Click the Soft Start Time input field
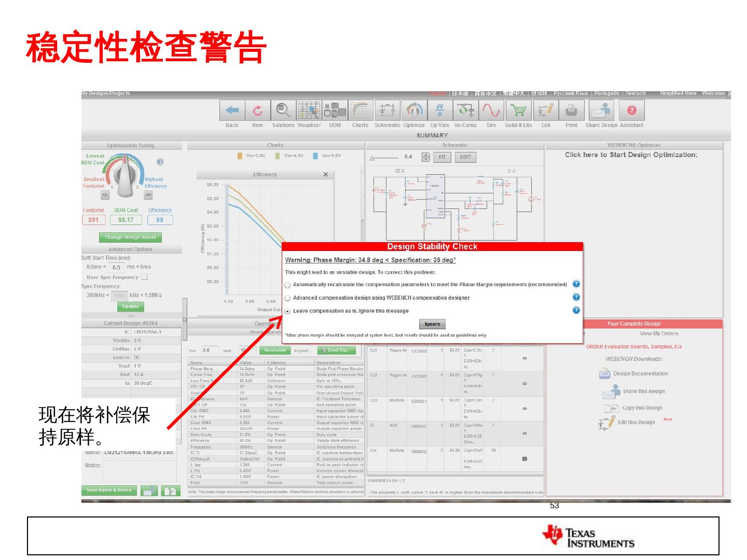The image size is (747, 560). (x=117, y=268)
